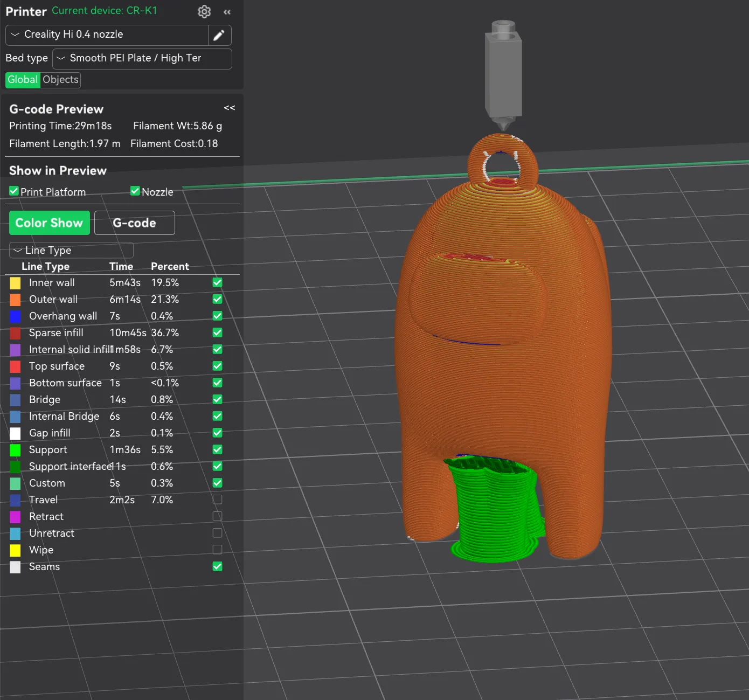The image size is (749, 700).
Task: Switch to the Objects tab
Action: click(60, 80)
